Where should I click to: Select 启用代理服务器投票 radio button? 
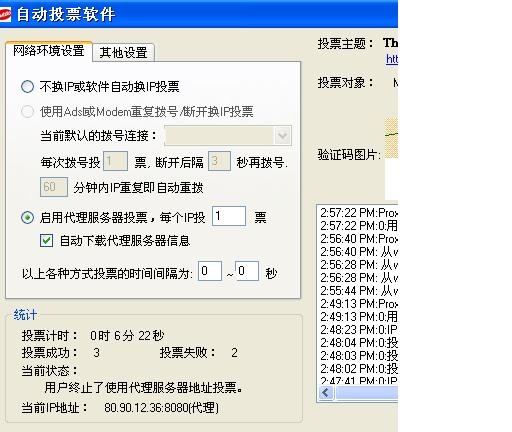(x=27, y=218)
